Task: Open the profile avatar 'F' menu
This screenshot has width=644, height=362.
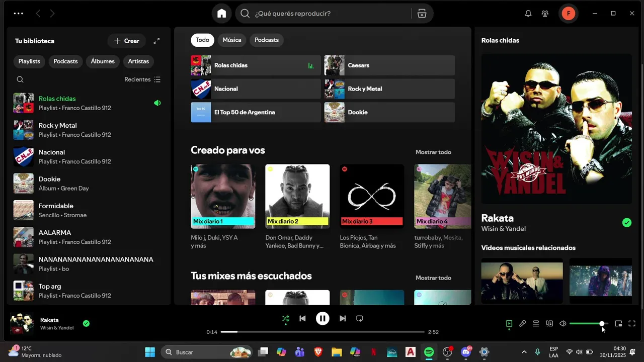Action: 568,14
